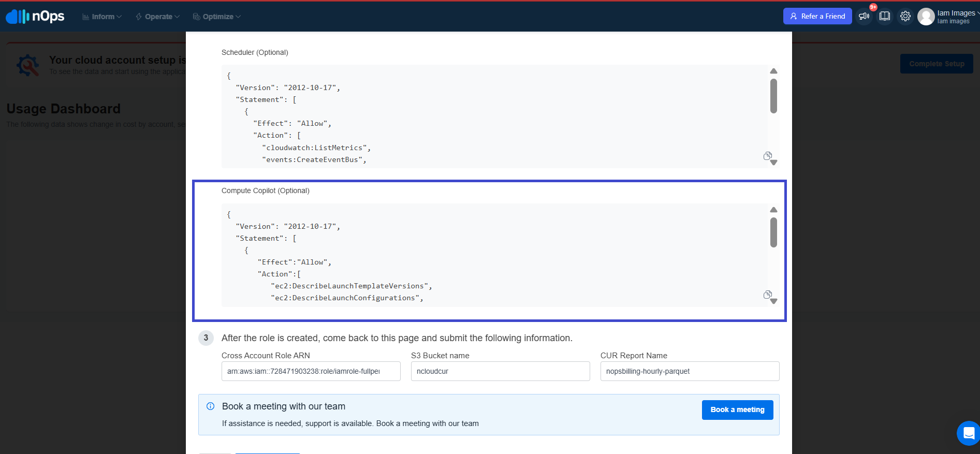The width and height of the screenshot is (980, 454).
Task: Click the user avatar icon
Action: pos(926,17)
